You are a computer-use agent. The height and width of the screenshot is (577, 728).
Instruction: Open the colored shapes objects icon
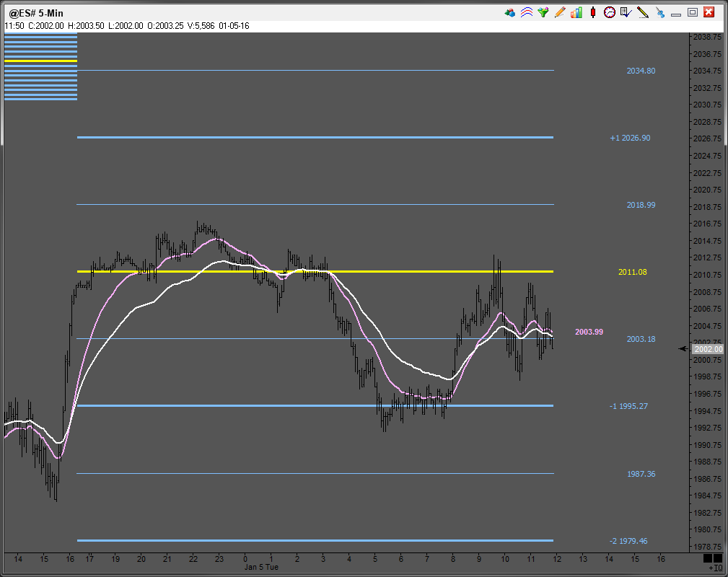coord(510,12)
